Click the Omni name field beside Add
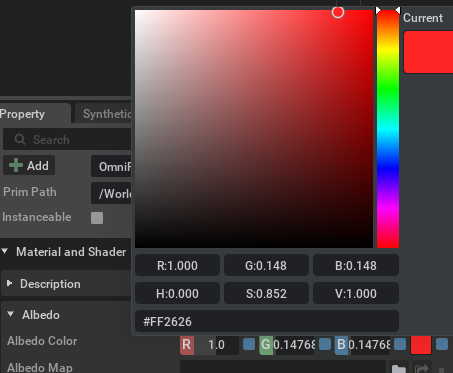Viewport: 453px width, 373px height. point(111,166)
